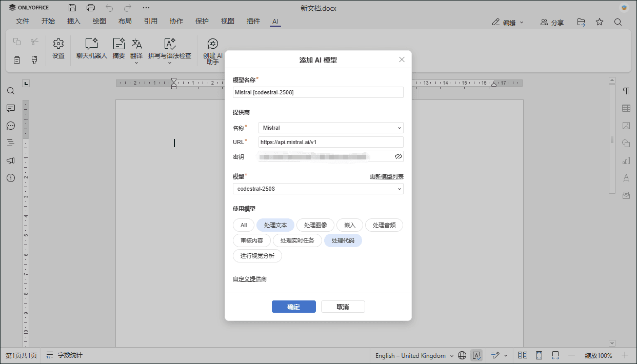Viewport: 637px width, 364px height.
Task: Open the search icon in left sidebar
Action: pyautogui.click(x=10, y=91)
